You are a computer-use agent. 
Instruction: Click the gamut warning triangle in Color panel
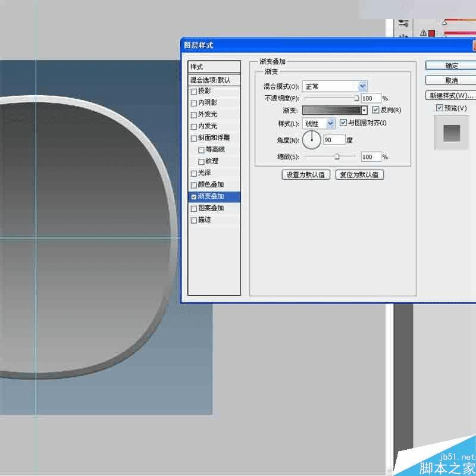click(423, 33)
